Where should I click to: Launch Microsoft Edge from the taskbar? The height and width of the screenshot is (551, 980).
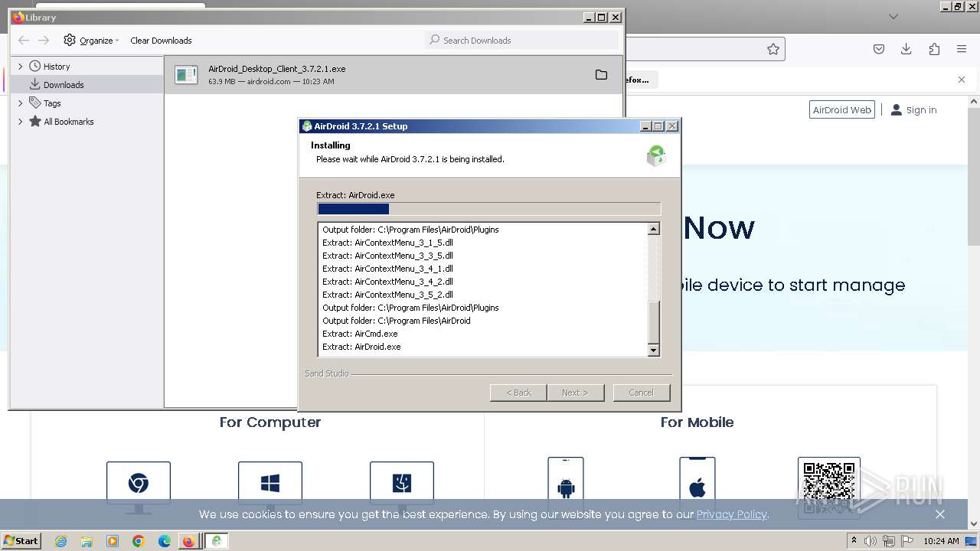pyautogui.click(x=165, y=541)
